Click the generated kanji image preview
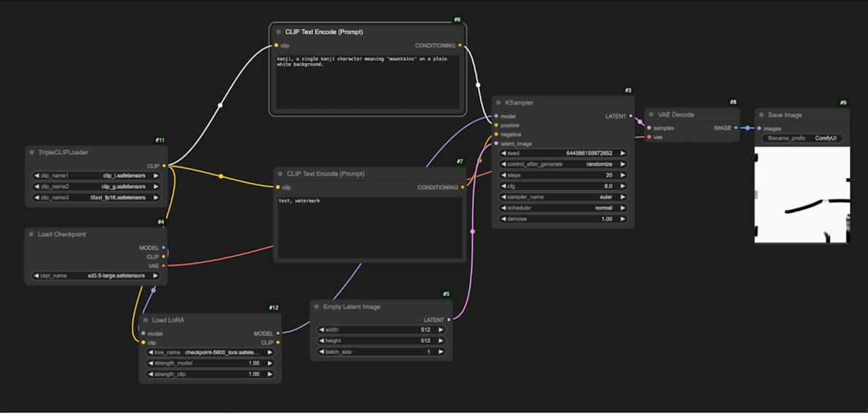The width and height of the screenshot is (868, 416). (802, 195)
